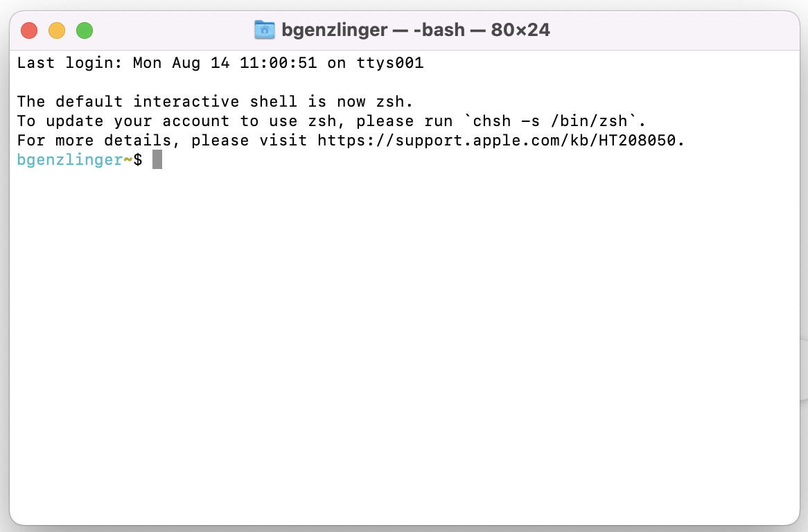Viewport: 808px width, 532px height.
Task: Click the '11:00:51' timestamp text
Action: tap(279, 63)
